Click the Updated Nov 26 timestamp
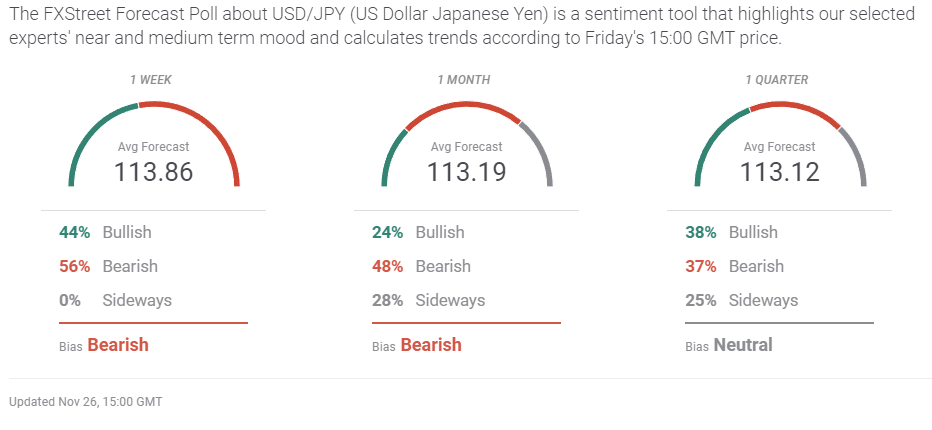This screenshot has height=430, width=932. tap(85, 402)
